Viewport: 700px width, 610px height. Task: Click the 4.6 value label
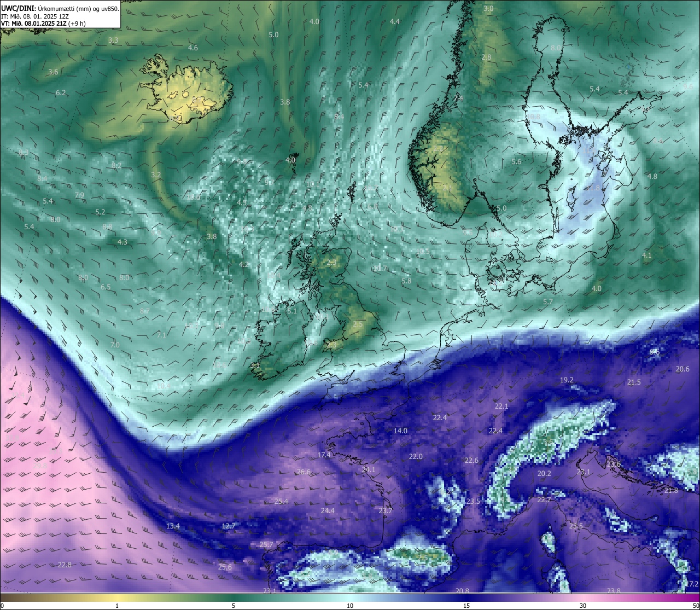point(193,48)
